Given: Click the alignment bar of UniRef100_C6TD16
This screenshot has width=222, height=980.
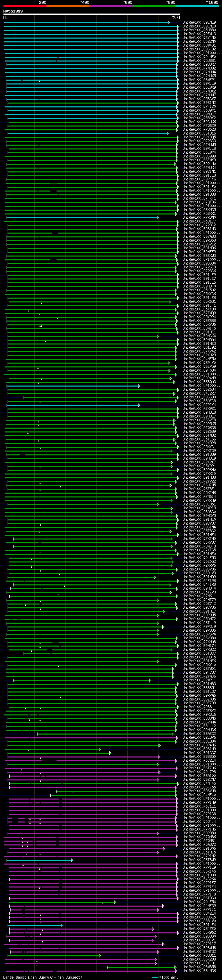Looking at the screenshot, I should (x=88, y=133).
